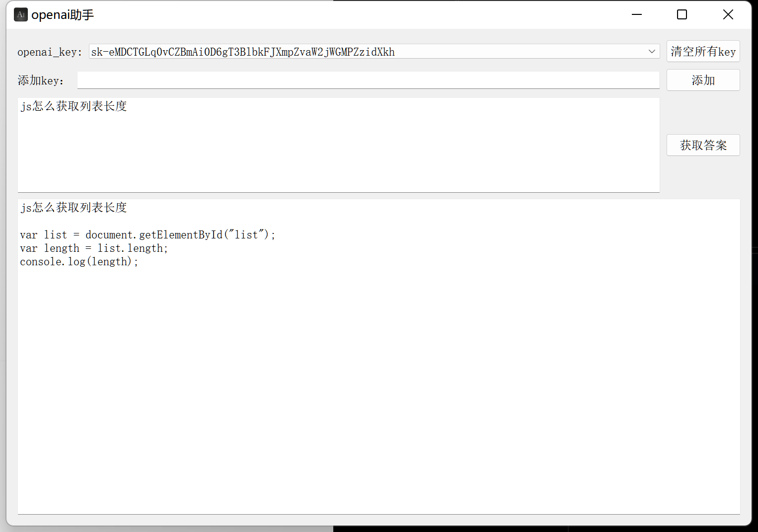Click the echoed question in answer output
Viewport: 758px width, 532px height.
pyautogui.click(x=74, y=208)
